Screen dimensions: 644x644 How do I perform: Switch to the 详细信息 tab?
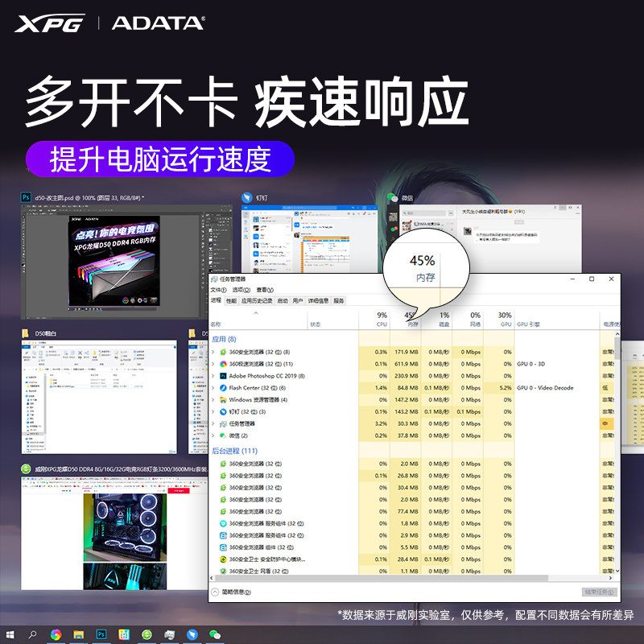pyautogui.click(x=318, y=300)
